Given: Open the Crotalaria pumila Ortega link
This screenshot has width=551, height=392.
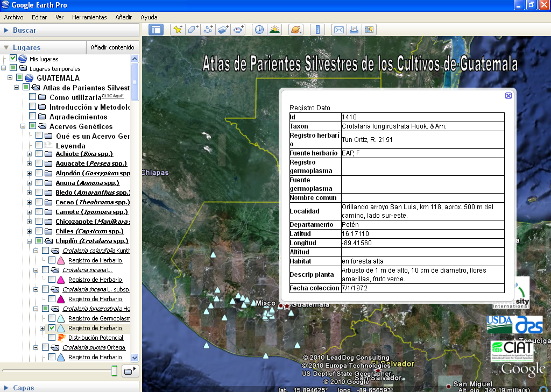Looking at the screenshot, I should pyautogui.click(x=94, y=347).
